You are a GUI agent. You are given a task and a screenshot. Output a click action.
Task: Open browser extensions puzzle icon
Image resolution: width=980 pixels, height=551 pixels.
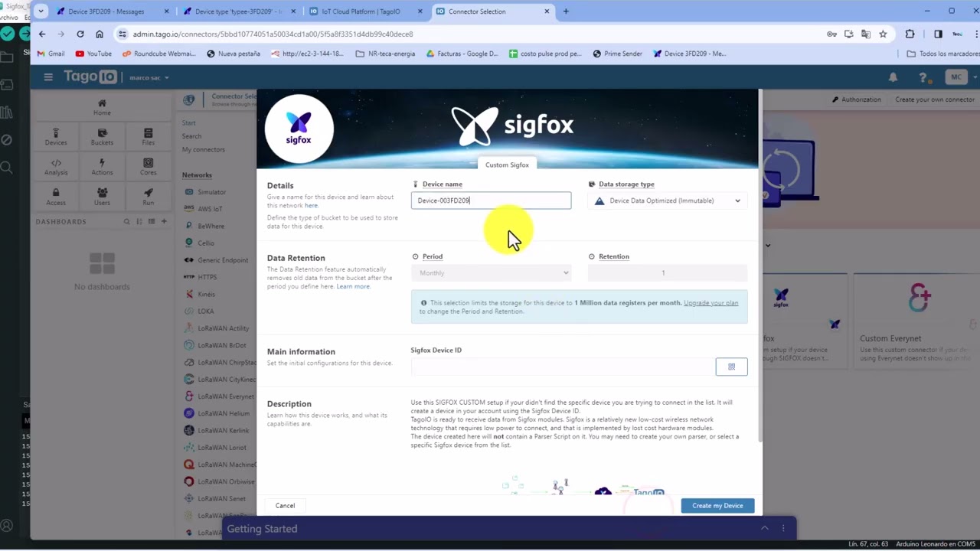point(910,34)
